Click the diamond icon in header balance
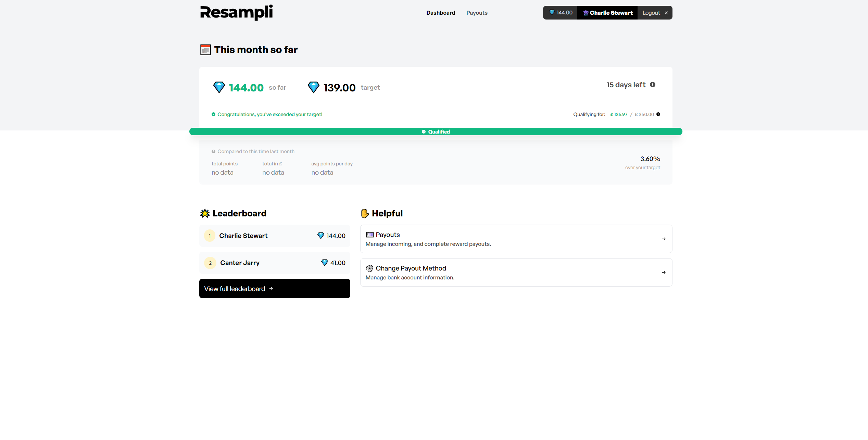 pyautogui.click(x=552, y=12)
